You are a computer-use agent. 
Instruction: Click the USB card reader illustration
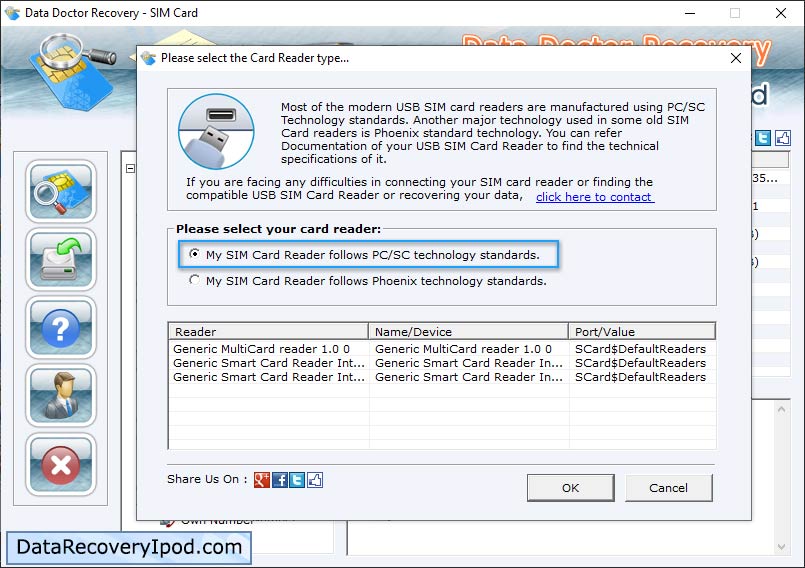pyautogui.click(x=216, y=131)
